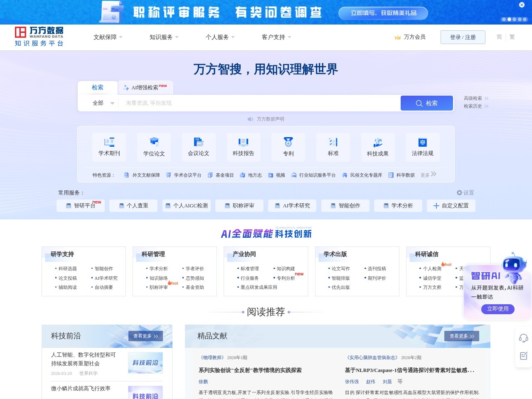Open the 专利 (Patents) resource icon
Viewport: 532px width, 399px height.
pyautogui.click(x=288, y=147)
